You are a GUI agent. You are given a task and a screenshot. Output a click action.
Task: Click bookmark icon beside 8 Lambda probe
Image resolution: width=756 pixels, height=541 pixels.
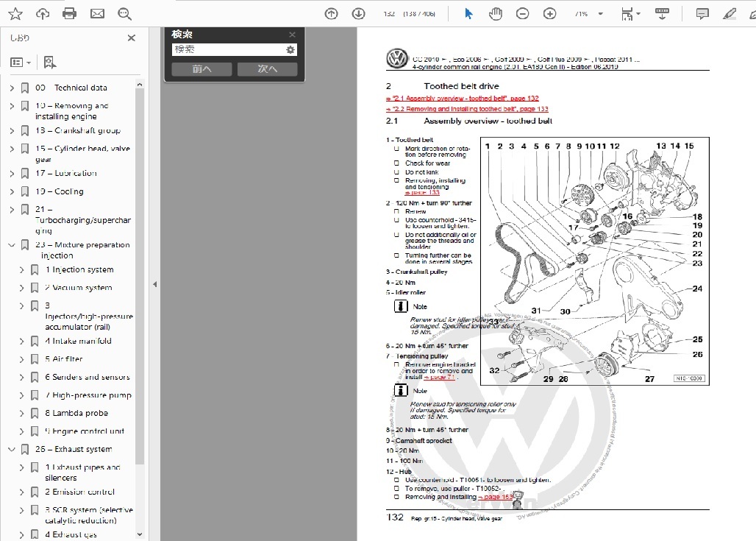[x=35, y=413]
